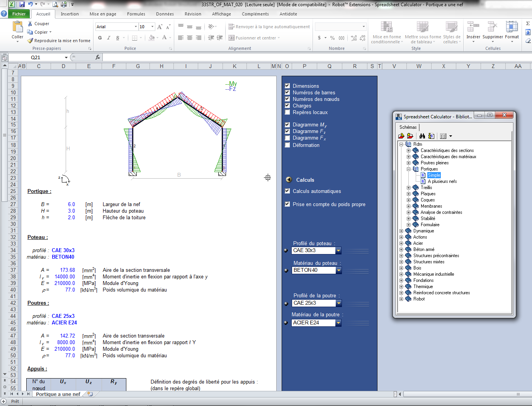This screenshot has width=532, height=406.
Task: Click the Name Box showing Q21
Action: (x=36, y=57)
